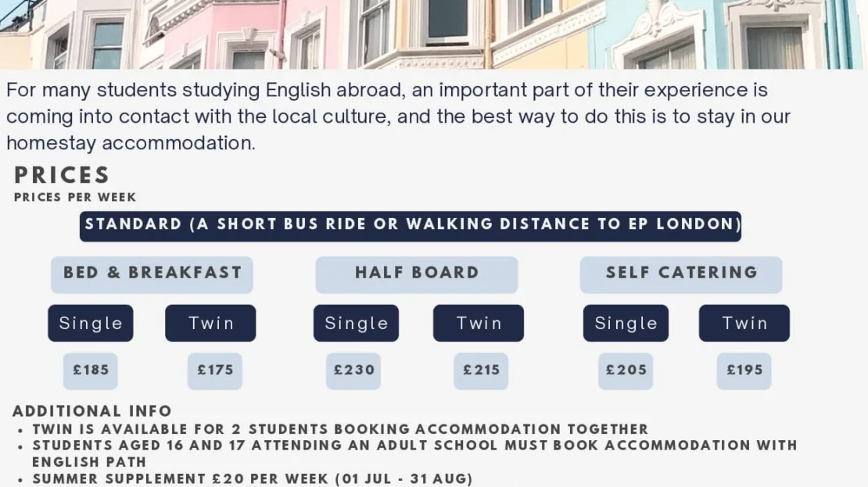Screen dimensions: 868x487
Task: Choose Twin under Bed & Breakfast
Action: click(x=210, y=323)
